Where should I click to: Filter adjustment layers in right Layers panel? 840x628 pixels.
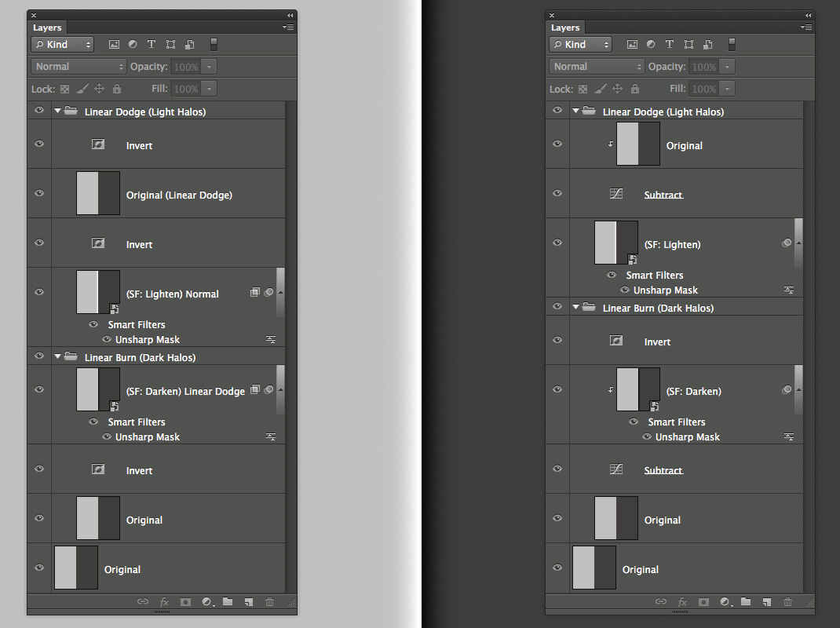click(650, 45)
